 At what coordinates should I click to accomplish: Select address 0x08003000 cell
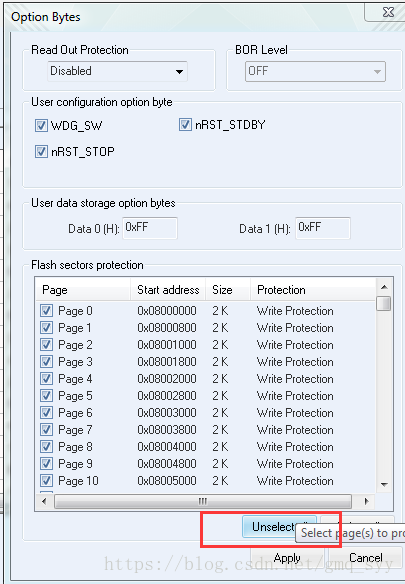[167, 413]
